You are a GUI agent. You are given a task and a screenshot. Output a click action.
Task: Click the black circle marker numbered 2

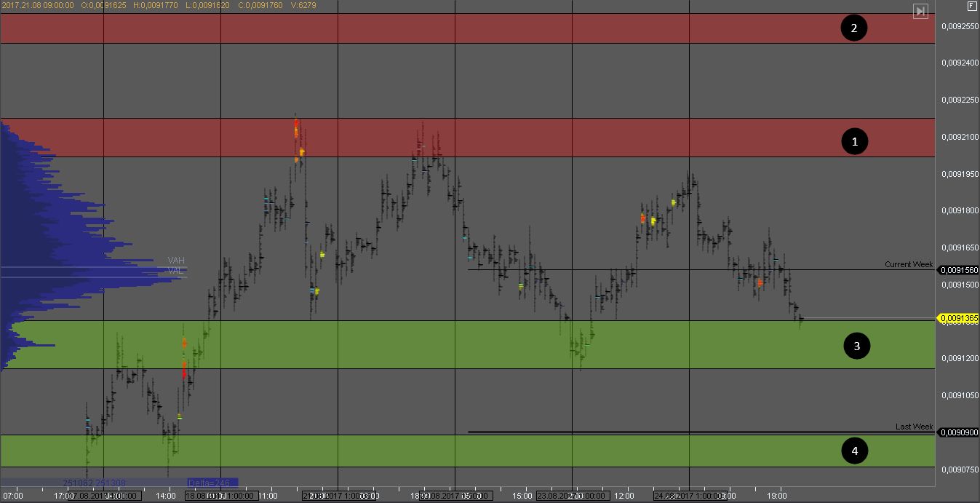[x=853, y=28]
